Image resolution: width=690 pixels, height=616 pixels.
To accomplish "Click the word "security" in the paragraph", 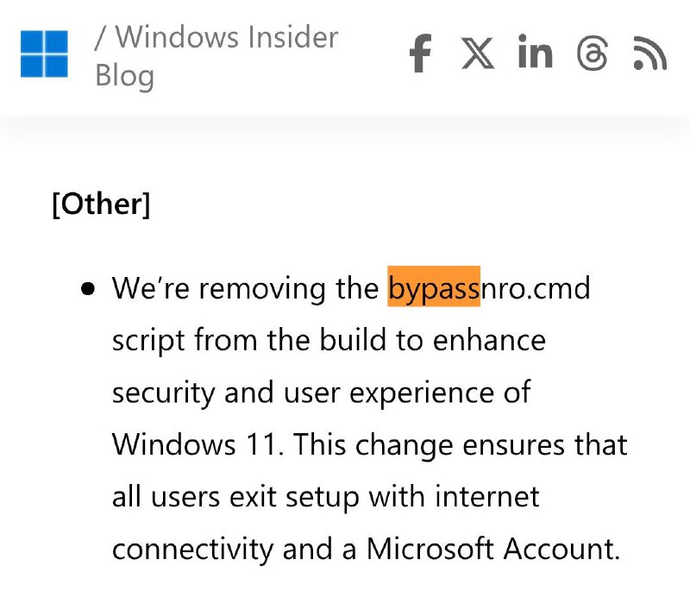I will 163,393.
